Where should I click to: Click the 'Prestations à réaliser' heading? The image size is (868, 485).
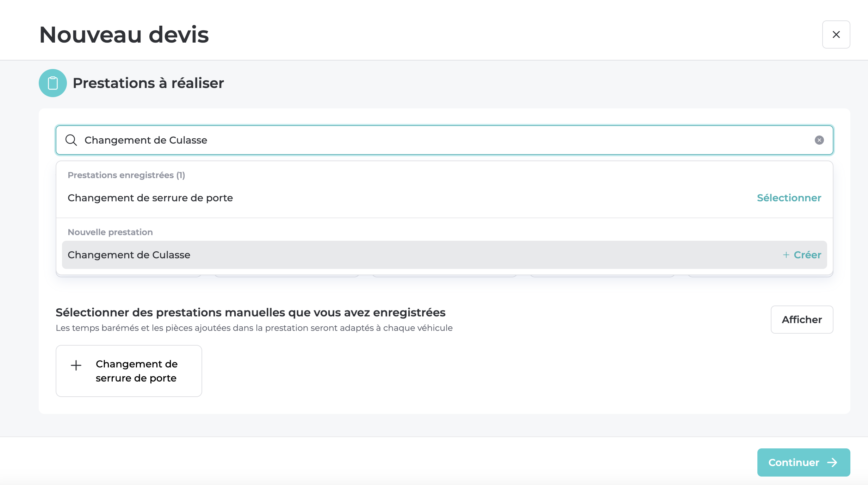pyautogui.click(x=148, y=83)
